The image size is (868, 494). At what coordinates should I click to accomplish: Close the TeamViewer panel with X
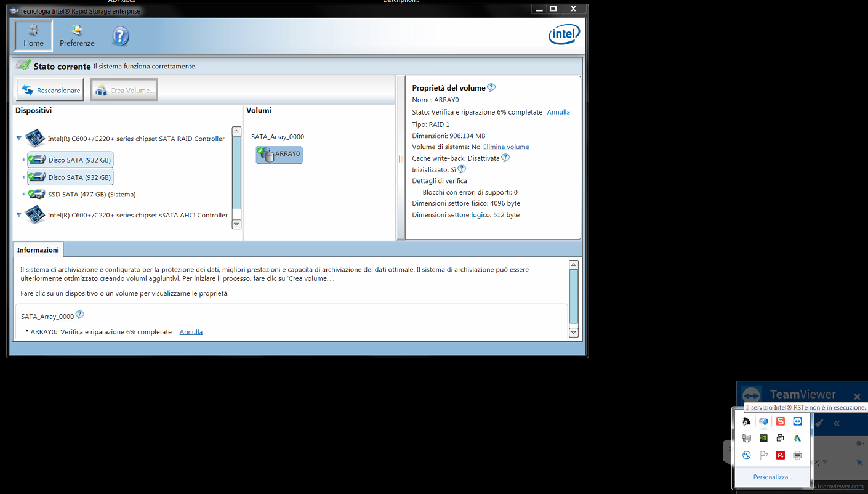pyautogui.click(x=857, y=396)
